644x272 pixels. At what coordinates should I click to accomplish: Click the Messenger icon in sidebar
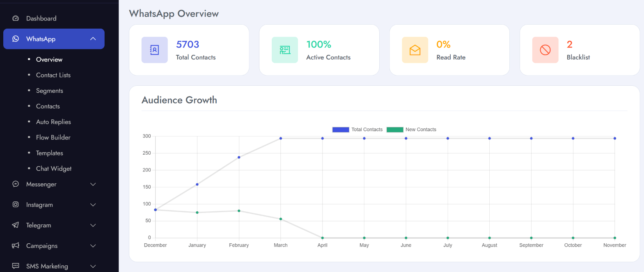coord(16,184)
